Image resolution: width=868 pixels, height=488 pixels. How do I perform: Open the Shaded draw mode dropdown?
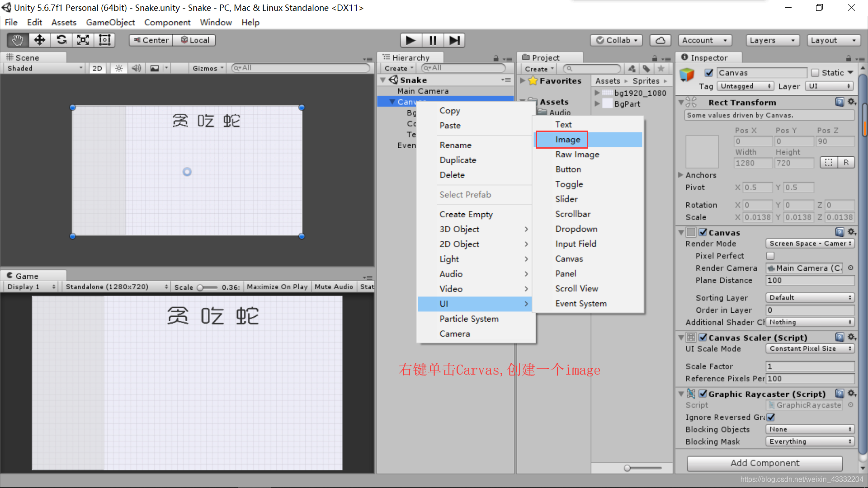[x=44, y=68]
